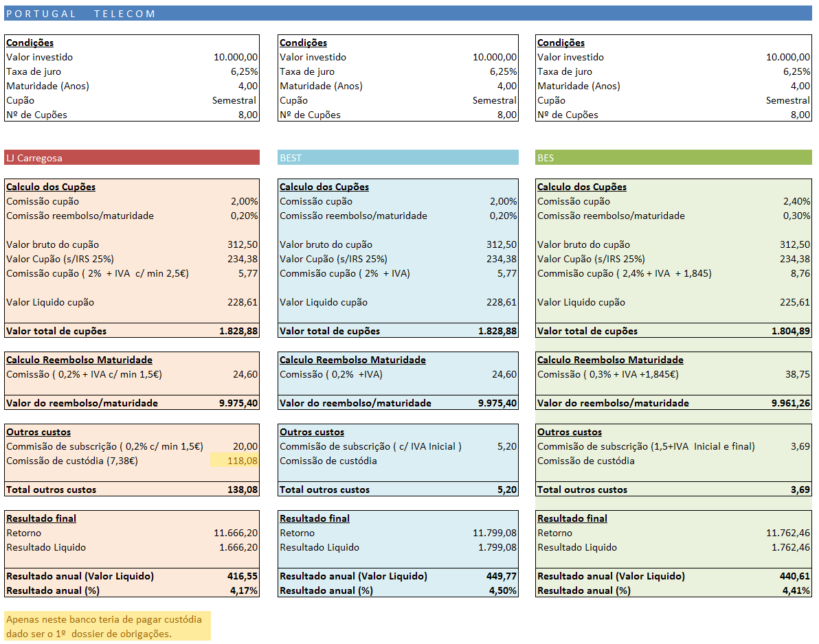This screenshot has width=819, height=644.
Task: Select "Resultado final" heading in the BEST section
Action: coord(315,518)
